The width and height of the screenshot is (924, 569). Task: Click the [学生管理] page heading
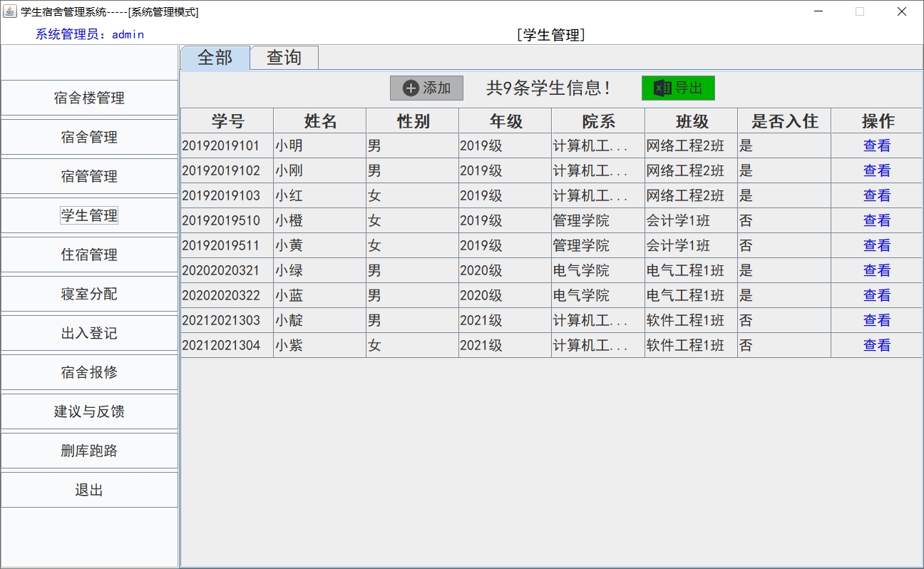pos(550,35)
